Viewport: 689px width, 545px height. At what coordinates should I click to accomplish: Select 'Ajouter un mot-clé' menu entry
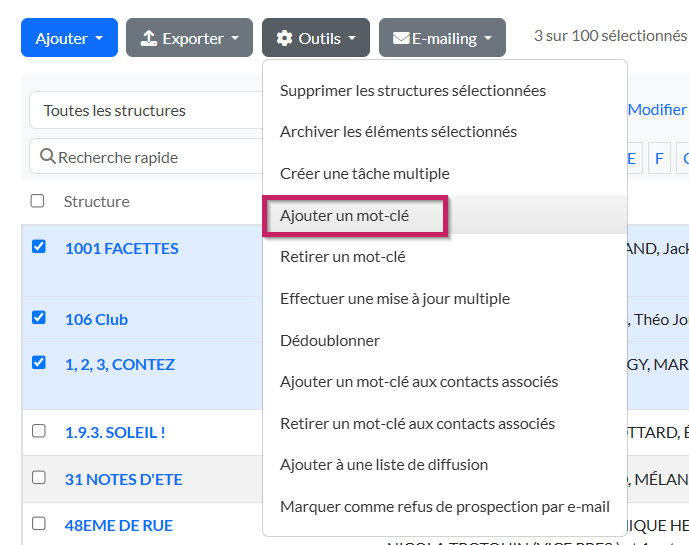345,215
